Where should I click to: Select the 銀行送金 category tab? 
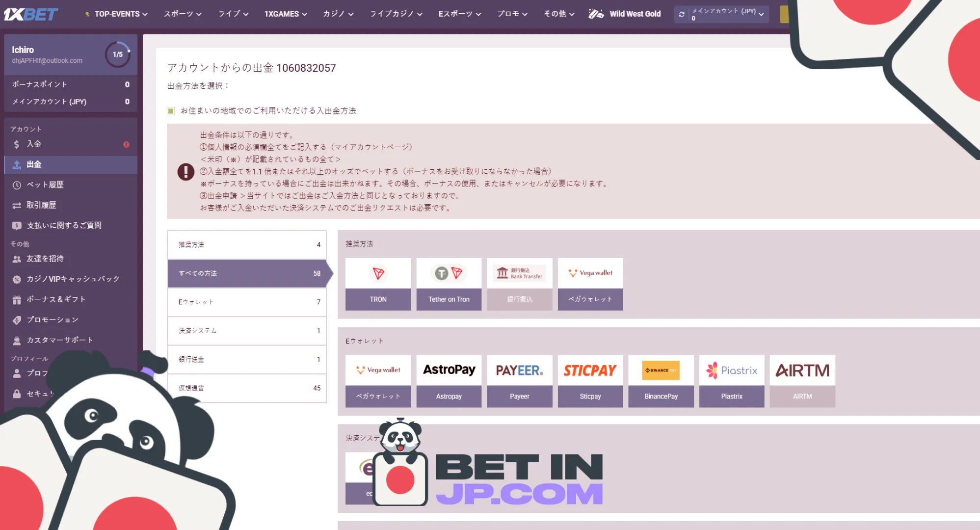(247, 360)
